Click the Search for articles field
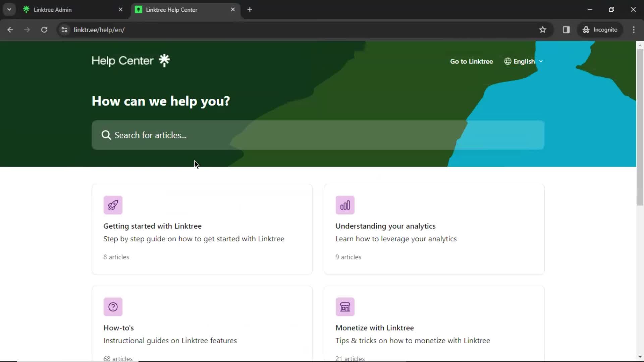644x362 pixels. pyautogui.click(x=318, y=135)
